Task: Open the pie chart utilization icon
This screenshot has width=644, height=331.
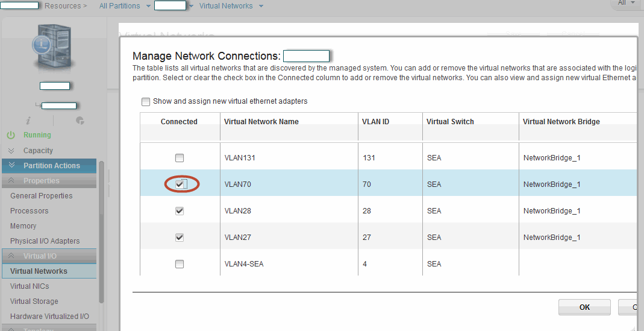Action: (80, 121)
